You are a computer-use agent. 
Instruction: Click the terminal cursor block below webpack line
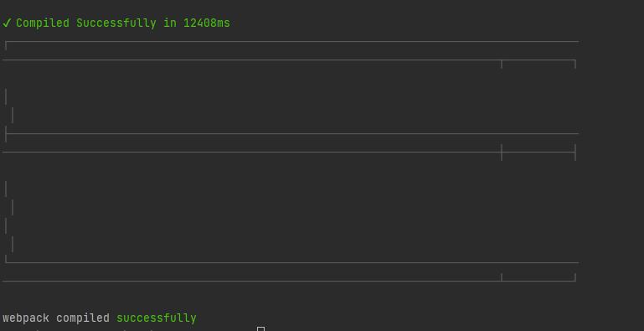[260, 329]
